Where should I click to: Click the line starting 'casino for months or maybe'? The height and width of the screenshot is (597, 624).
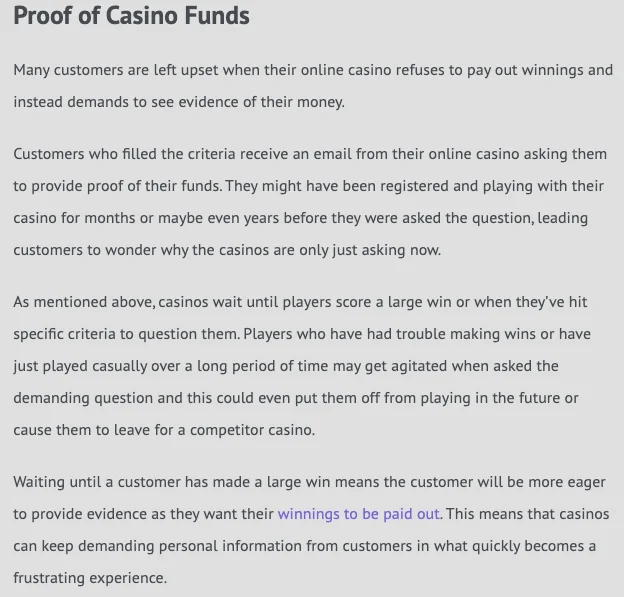coord(300,218)
